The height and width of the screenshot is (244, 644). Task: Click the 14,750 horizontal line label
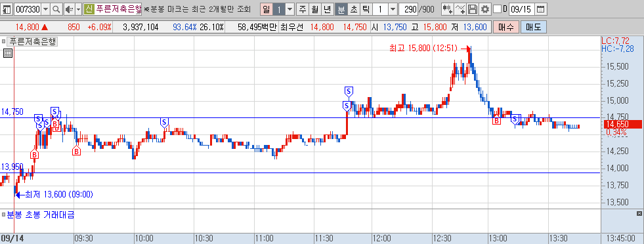pyautogui.click(x=12, y=112)
